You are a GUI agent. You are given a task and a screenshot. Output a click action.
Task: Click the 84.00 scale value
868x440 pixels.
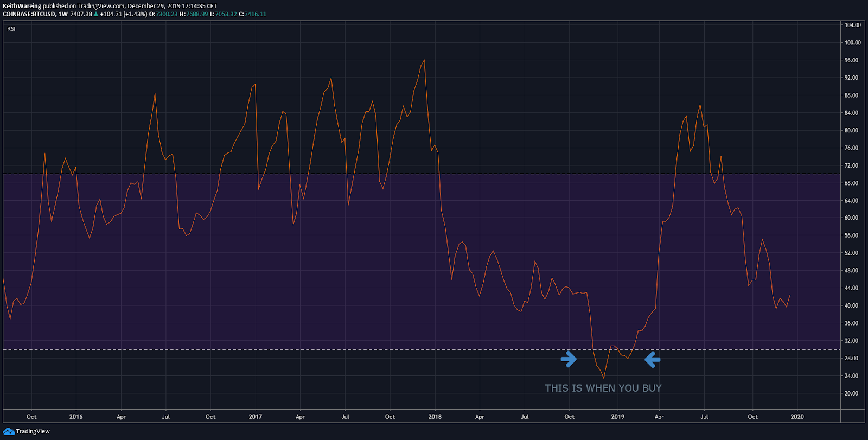point(851,113)
